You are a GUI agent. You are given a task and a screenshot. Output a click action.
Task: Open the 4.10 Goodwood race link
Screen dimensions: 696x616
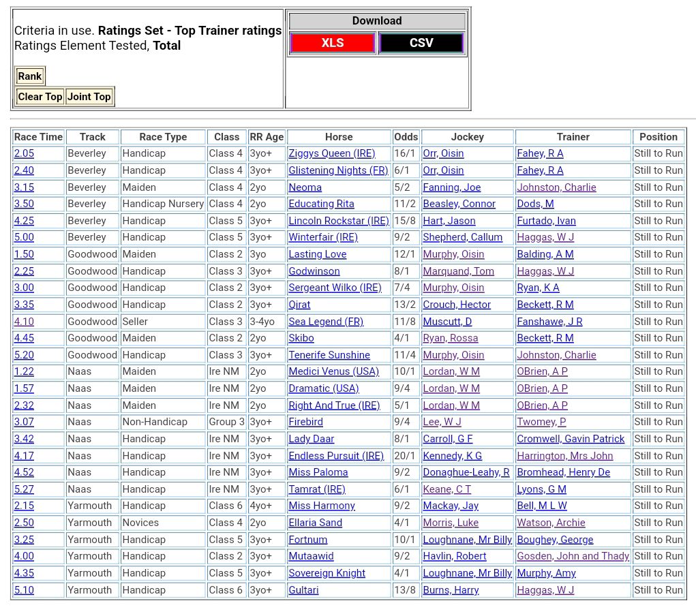(24, 322)
